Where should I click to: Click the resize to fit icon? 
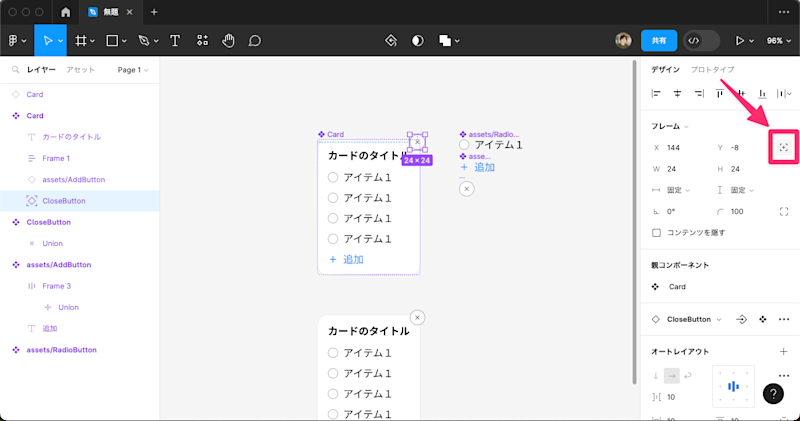coord(784,147)
